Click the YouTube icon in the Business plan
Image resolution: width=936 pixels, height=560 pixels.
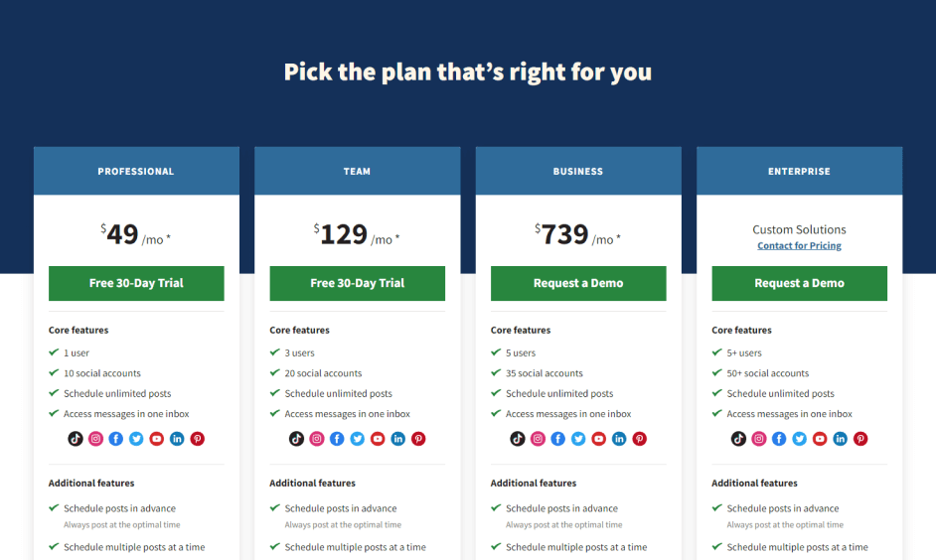coord(599,439)
